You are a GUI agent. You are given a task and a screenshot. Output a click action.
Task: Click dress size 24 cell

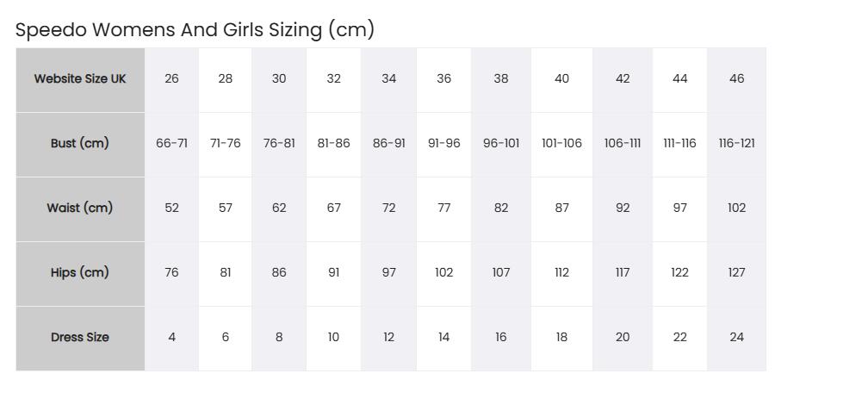[x=736, y=337]
